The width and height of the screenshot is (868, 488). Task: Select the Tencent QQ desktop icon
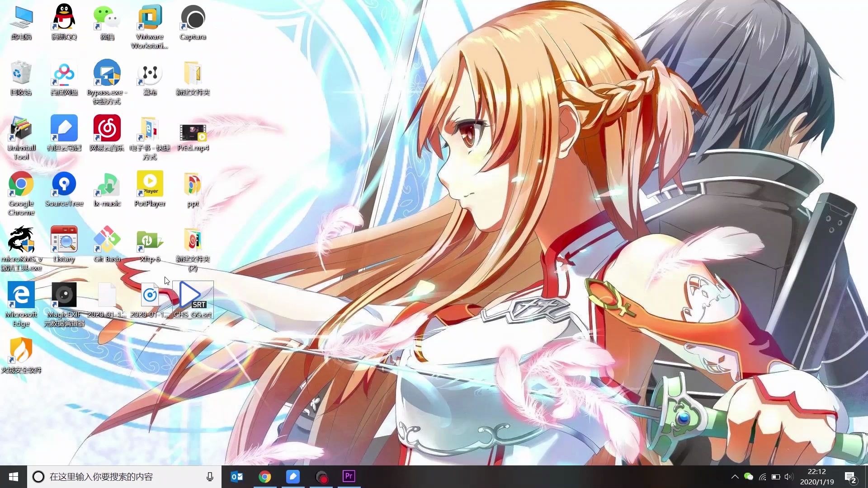click(x=64, y=18)
